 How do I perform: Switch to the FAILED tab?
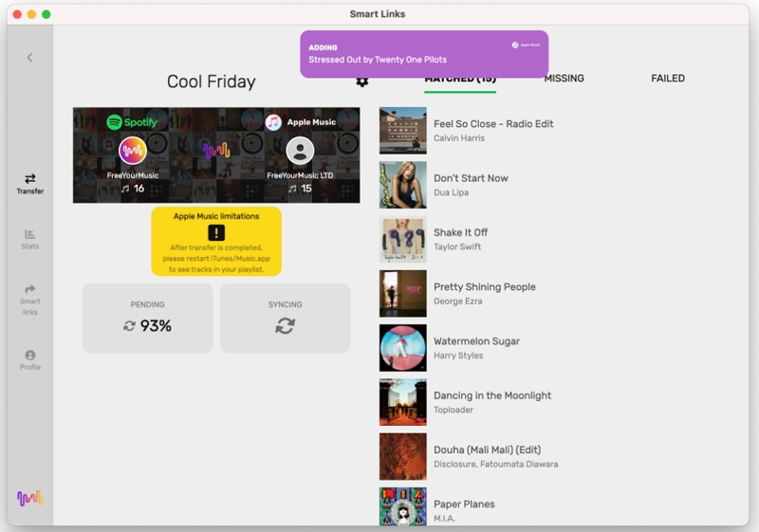click(x=667, y=79)
